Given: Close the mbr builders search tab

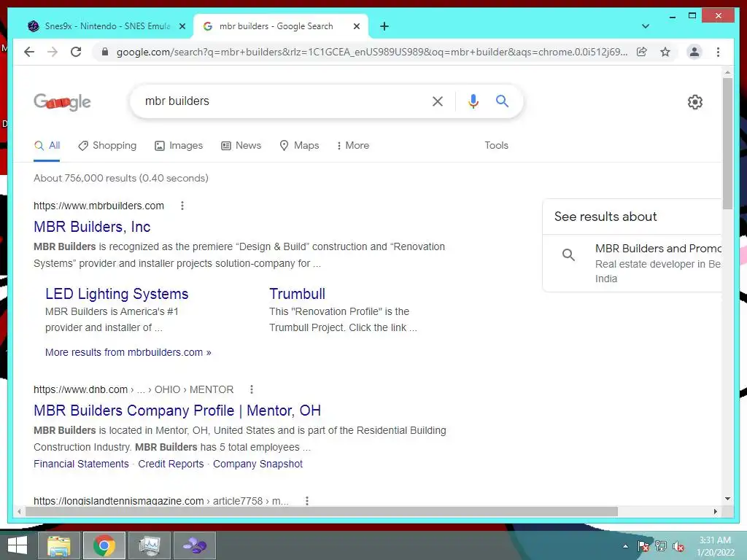Looking at the screenshot, I should [x=356, y=26].
